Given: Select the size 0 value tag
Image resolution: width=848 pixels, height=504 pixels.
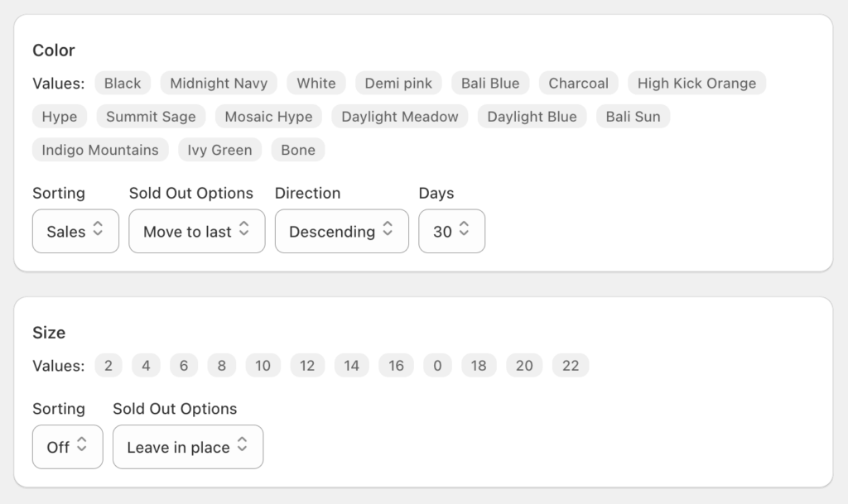Looking at the screenshot, I should pyautogui.click(x=437, y=366).
